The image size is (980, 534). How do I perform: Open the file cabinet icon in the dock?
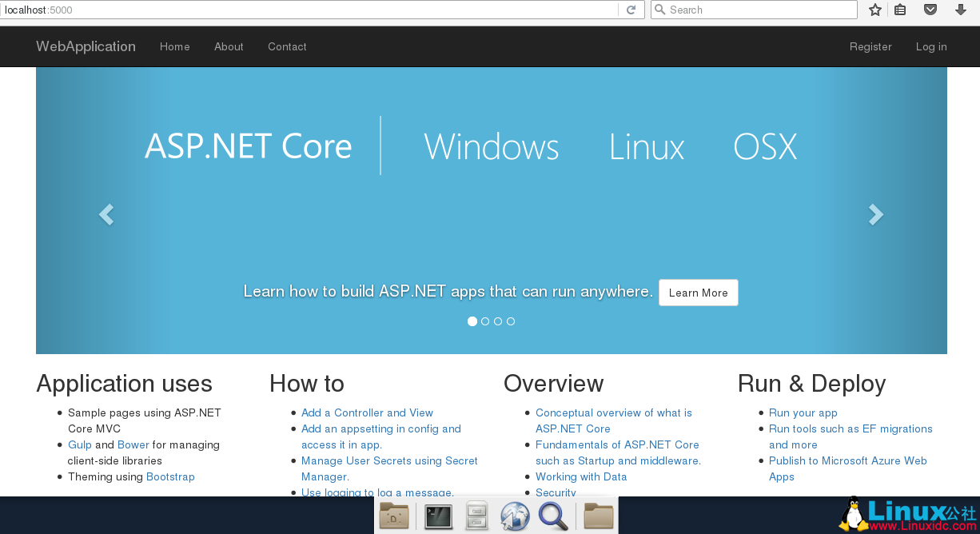[476, 516]
